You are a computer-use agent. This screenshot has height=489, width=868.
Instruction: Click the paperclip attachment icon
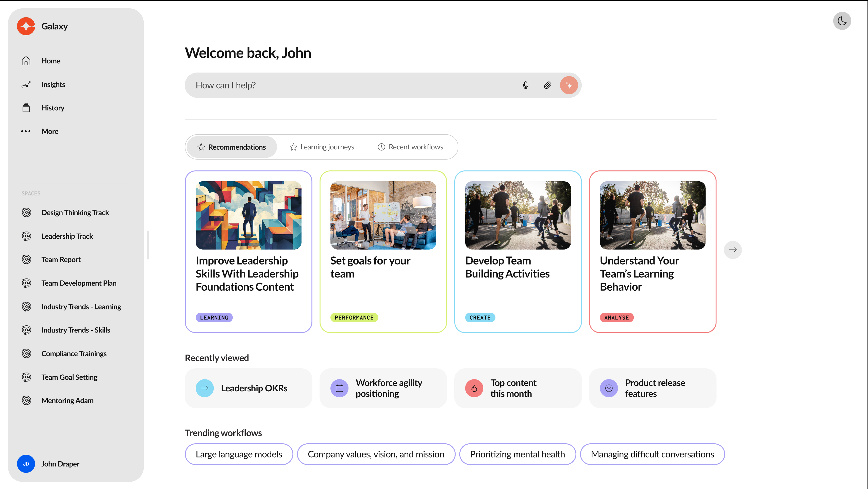point(547,85)
